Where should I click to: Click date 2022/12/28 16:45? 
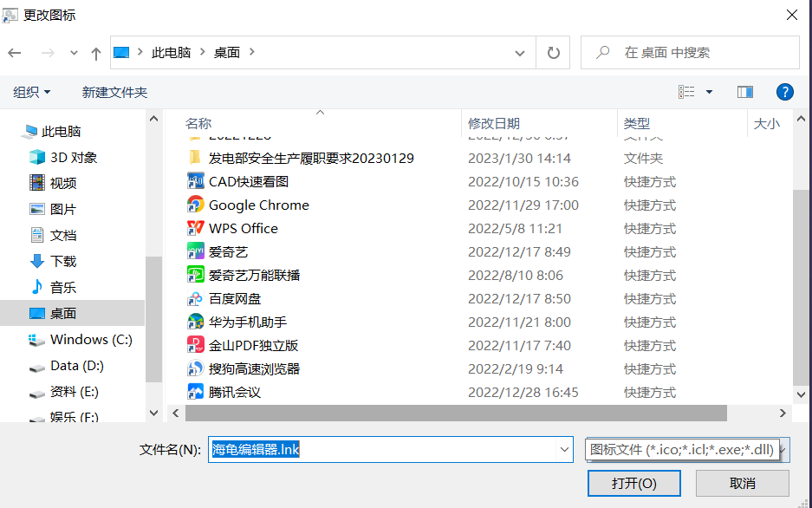click(x=523, y=392)
